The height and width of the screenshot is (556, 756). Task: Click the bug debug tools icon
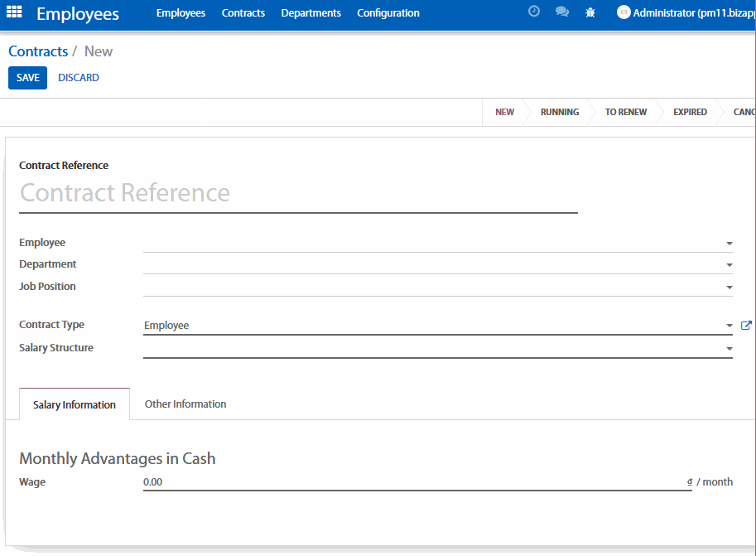[590, 12]
